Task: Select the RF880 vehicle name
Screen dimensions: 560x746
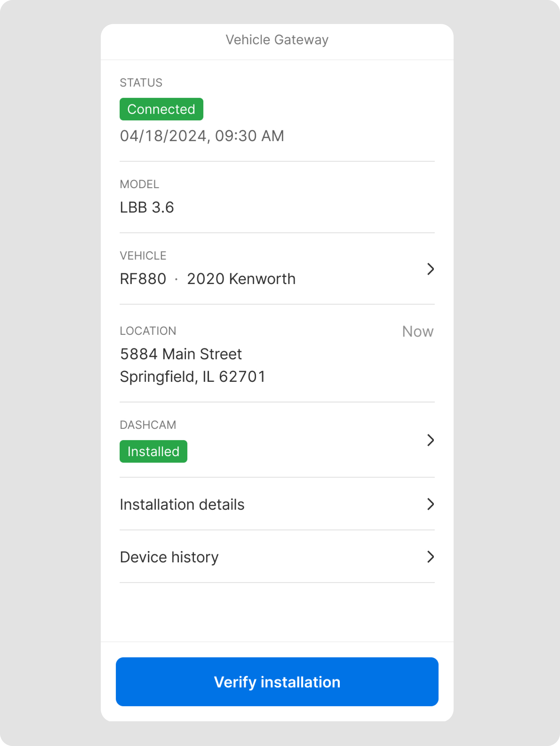Action: click(143, 279)
